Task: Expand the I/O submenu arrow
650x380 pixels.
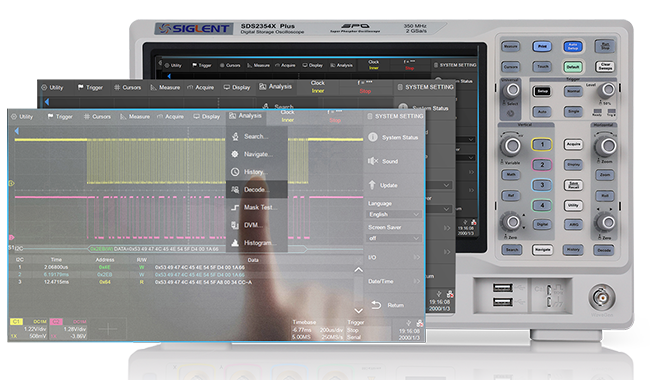Action: click(x=417, y=257)
